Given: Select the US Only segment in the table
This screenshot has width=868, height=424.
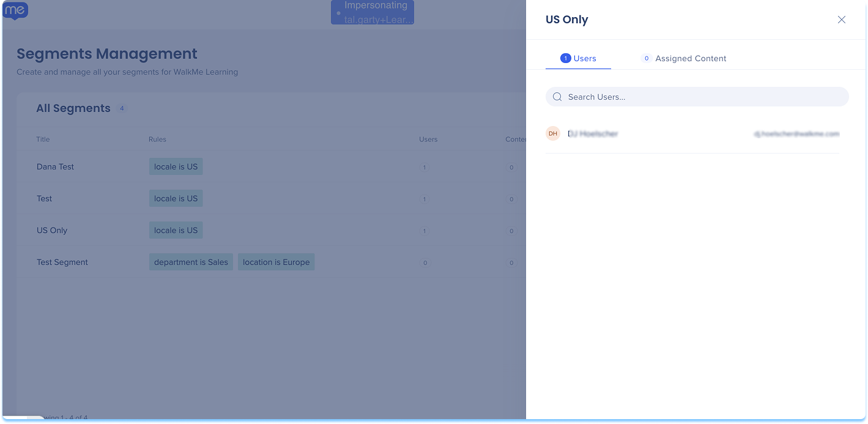Looking at the screenshot, I should [x=52, y=231].
